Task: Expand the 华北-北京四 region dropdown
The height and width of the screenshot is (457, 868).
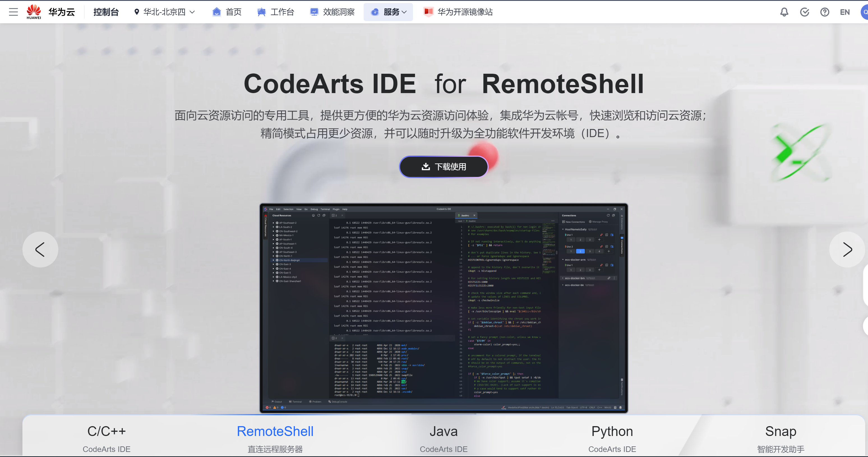Action: (x=165, y=12)
